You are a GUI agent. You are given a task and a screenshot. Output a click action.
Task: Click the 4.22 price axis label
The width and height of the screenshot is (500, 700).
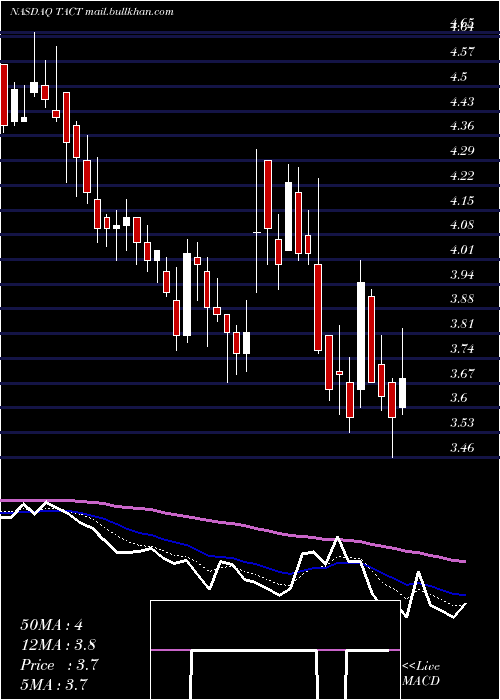[462, 176]
